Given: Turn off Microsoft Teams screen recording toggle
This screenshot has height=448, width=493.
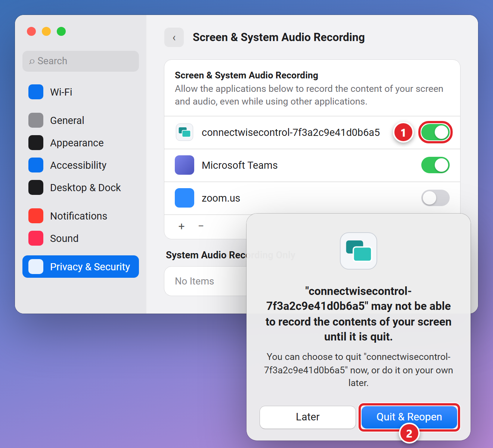Looking at the screenshot, I should coord(435,165).
